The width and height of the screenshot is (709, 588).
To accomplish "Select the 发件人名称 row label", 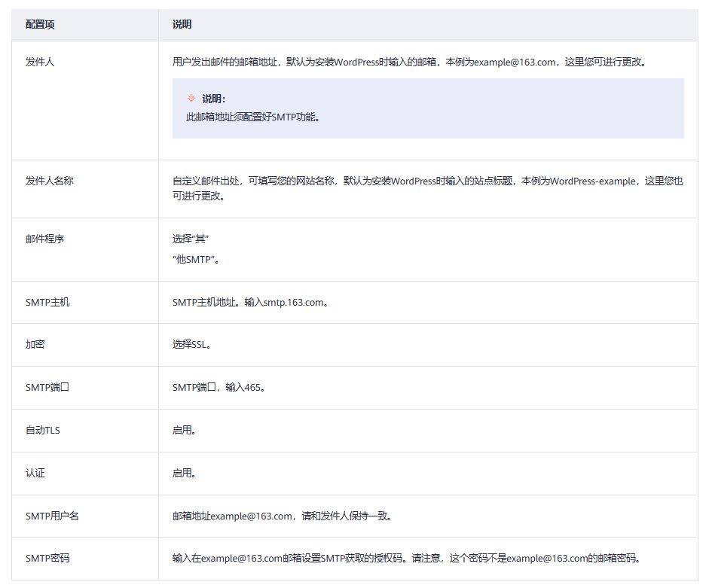I will tap(49, 181).
